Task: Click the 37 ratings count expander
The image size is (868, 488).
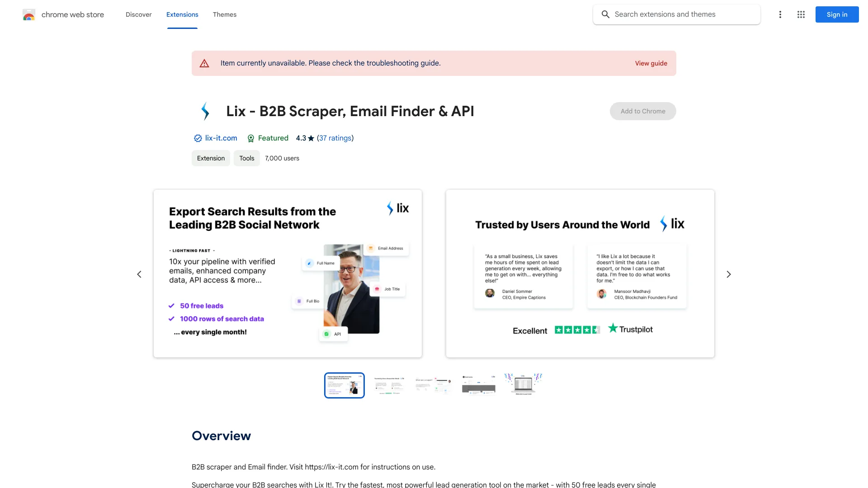Action: 335,138
